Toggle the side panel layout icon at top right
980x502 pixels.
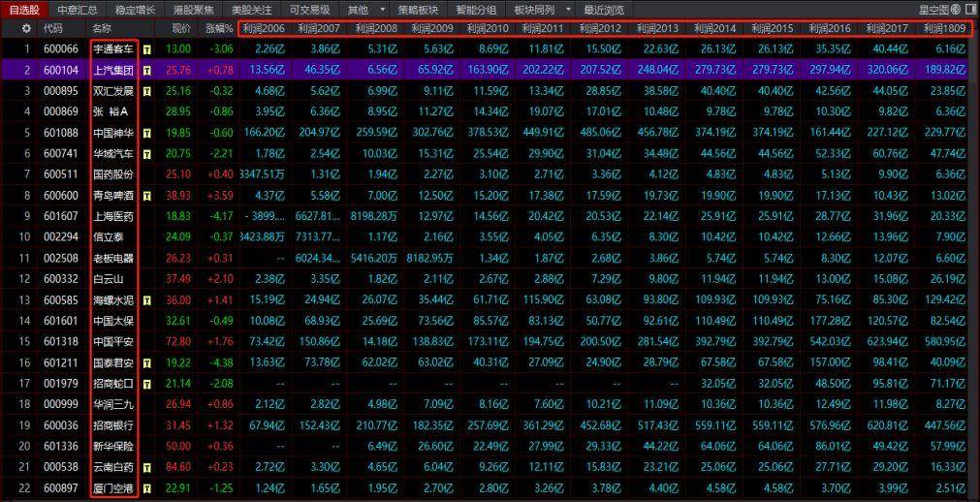pos(968,10)
